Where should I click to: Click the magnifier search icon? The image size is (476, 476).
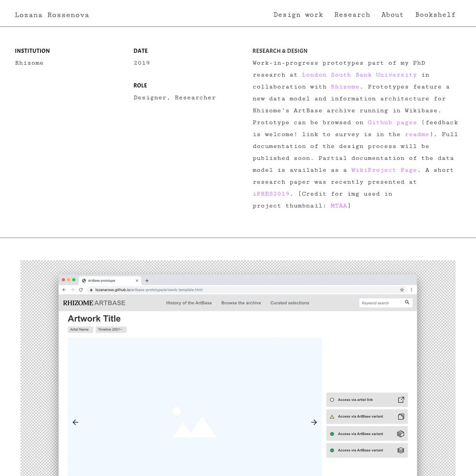pos(407,302)
